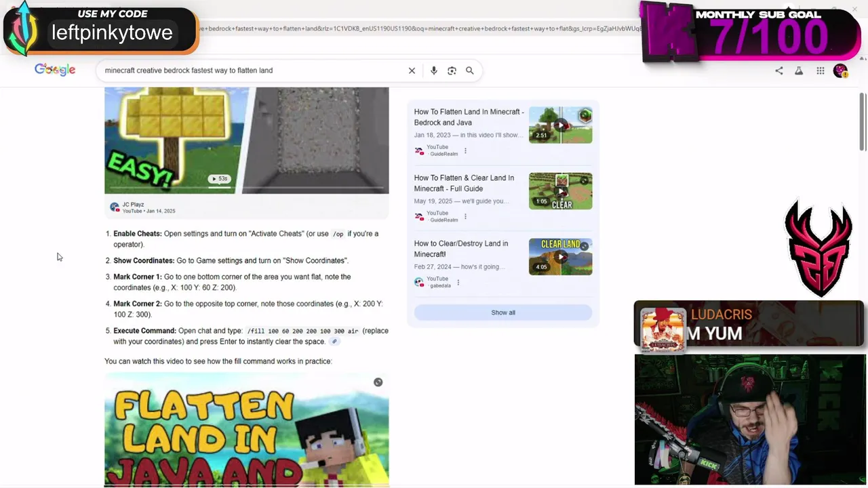Viewport: 868px width, 488px height.
Task: Click the Mark Corner 1 step heading
Action: (138, 277)
